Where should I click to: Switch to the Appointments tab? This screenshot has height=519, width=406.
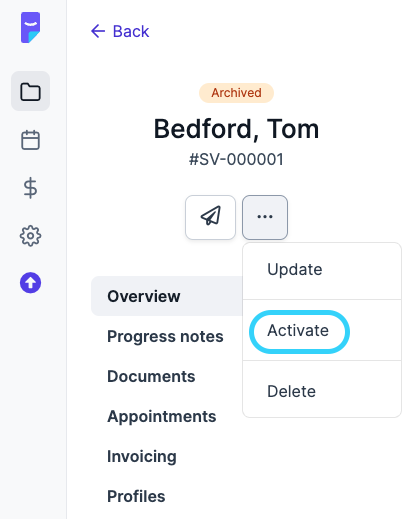[x=162, y=416]
